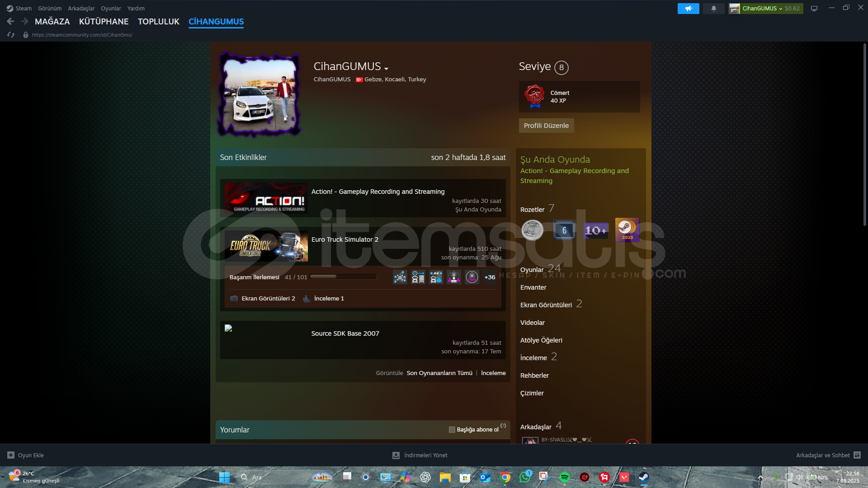Click the padlock icon beside the URL
This screenshot has height=488, width=868.
(26, 35)
